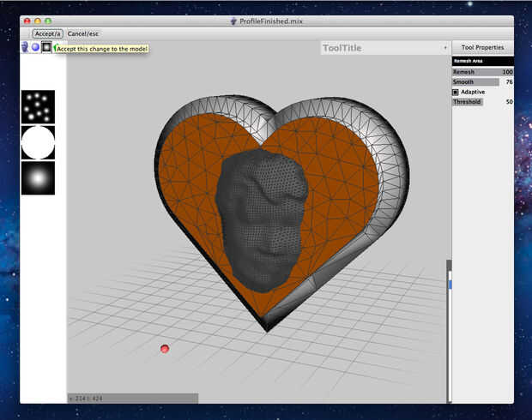The height and width of the screenshot is (420, 532).
Task: Toggle the Adaptive checkbox
Action: (456, 92)
